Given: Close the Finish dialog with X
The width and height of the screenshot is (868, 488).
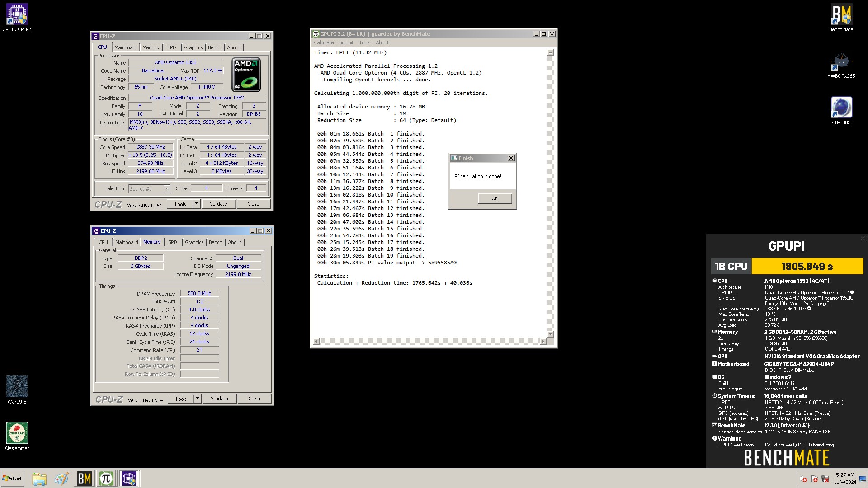Looking at the screenshot, I should coord(511,158).
